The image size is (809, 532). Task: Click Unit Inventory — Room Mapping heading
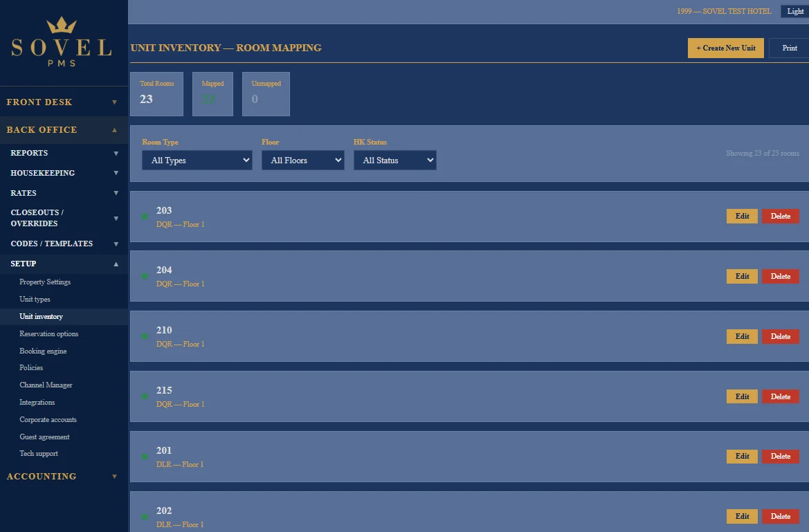pyautogui.click(x=226, y=48)
